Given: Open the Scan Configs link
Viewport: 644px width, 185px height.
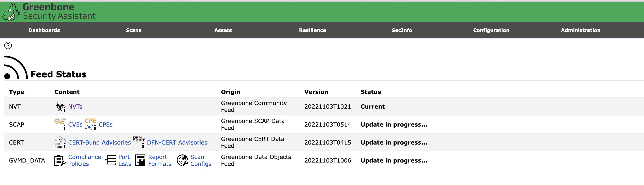Looking at the screenshot, I should click(201, 160).
